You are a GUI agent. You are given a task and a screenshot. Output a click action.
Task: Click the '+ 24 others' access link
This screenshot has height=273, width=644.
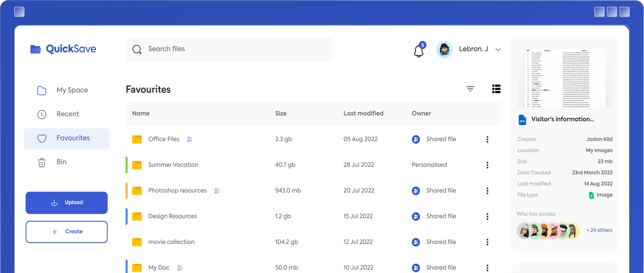[599, 230]
